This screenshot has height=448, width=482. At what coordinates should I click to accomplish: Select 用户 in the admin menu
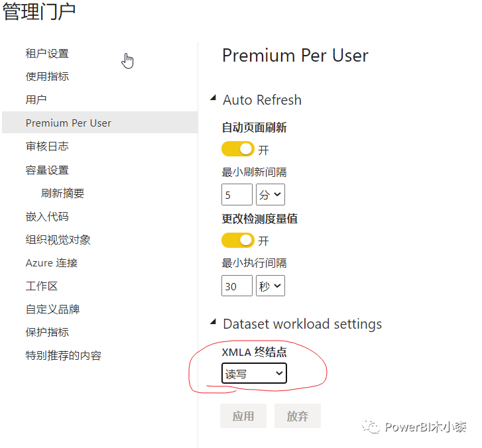point(36,99)
